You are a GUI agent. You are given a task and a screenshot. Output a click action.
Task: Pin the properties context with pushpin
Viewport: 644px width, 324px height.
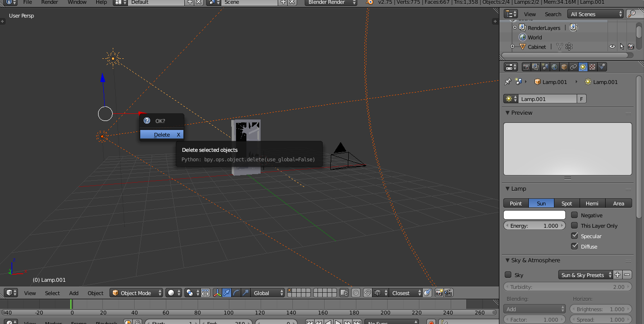tap(508, 82)
